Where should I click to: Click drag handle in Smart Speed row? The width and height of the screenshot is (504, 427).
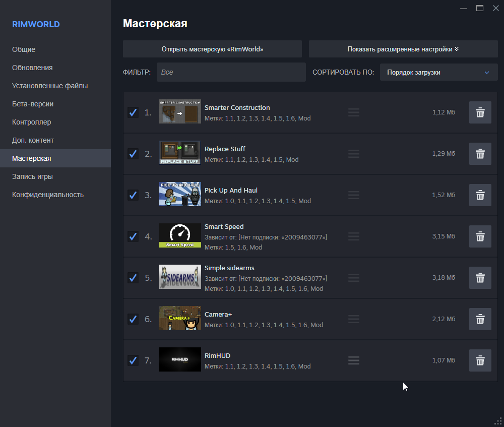(354, 236)
